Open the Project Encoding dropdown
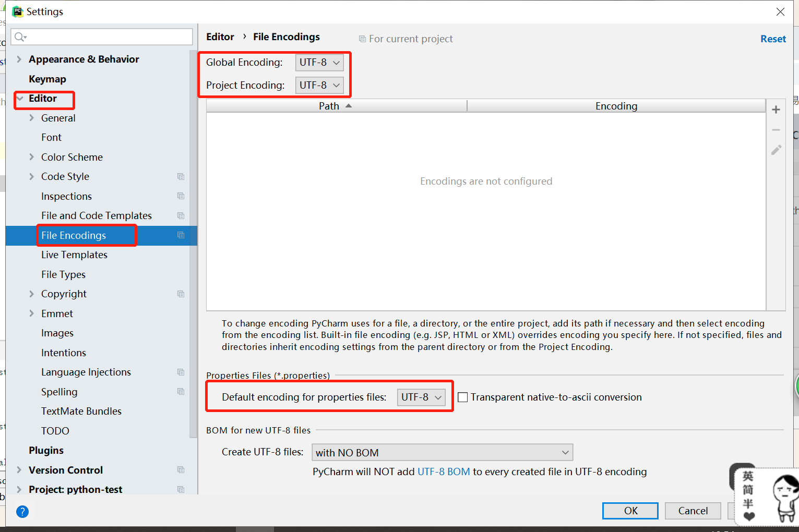This screenshot has width=799, height=532. pos(319,85)
